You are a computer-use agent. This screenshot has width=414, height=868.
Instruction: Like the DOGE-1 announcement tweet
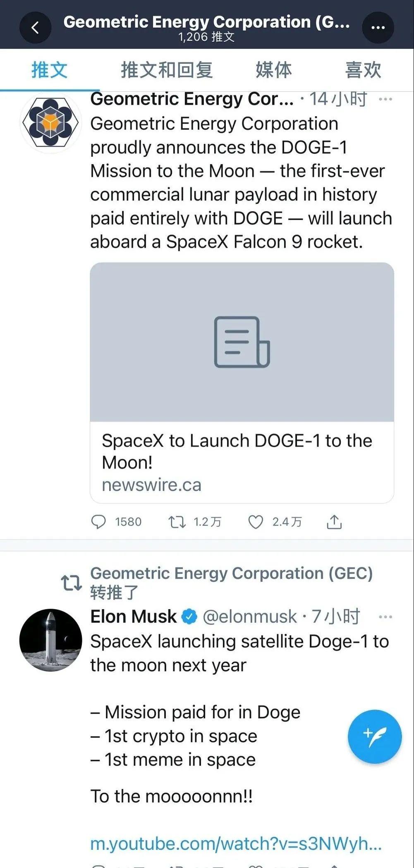pyautogui.click(x=256, y=522)
